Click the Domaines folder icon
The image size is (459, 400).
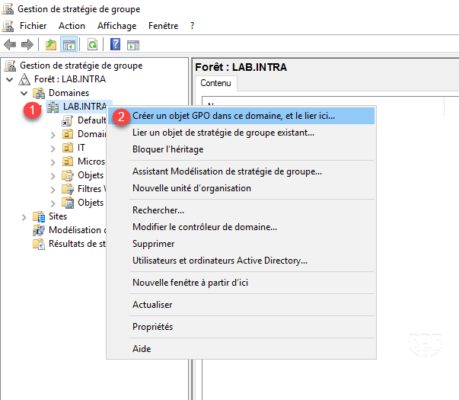(39, 93)
